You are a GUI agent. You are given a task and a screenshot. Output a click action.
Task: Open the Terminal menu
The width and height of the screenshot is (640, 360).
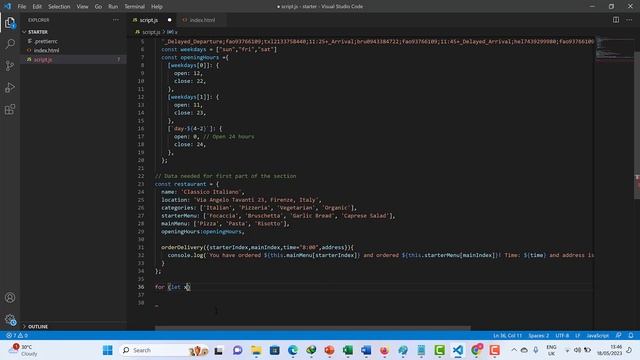(x=134, y=7)
